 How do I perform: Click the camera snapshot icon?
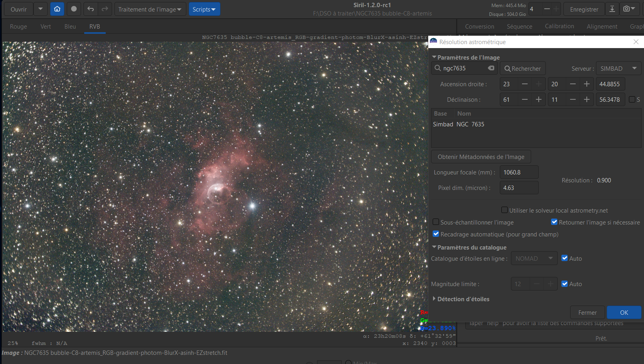coord(629,9)
